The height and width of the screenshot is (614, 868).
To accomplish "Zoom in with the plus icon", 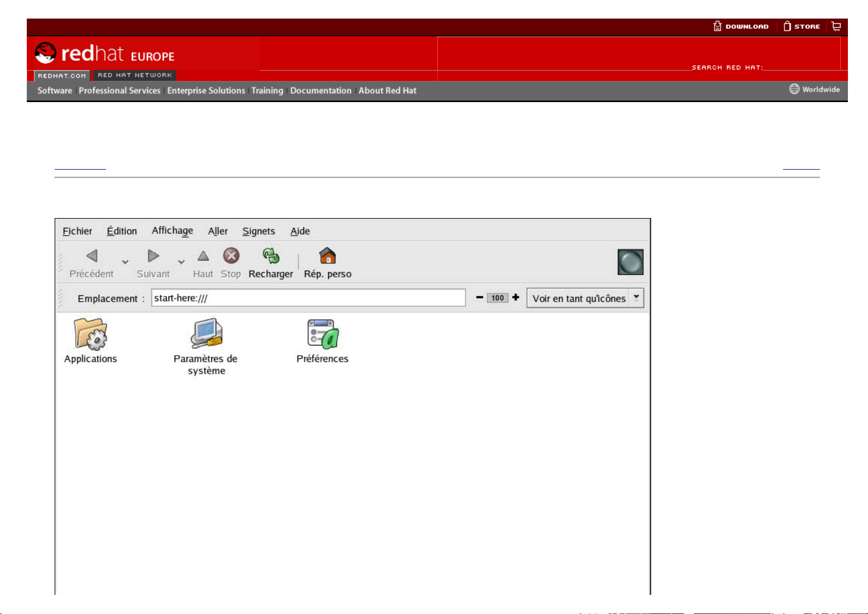I will pos(516,297).
